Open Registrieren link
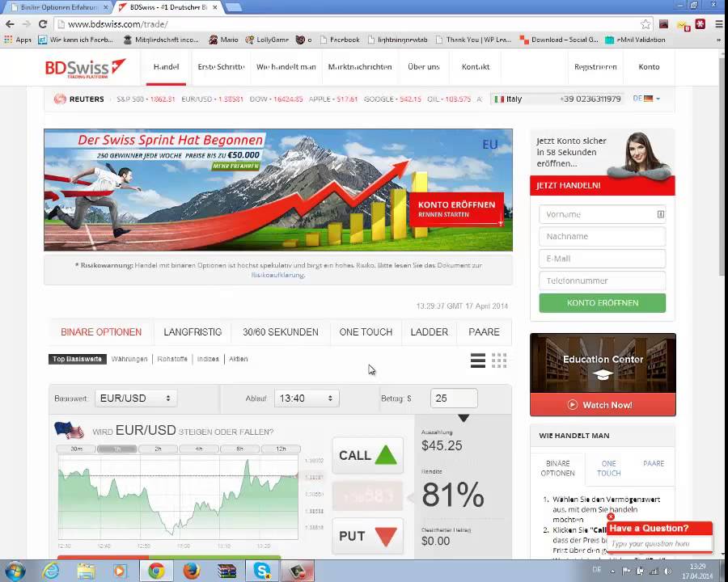Screen dimensions: 728x582 coord(595,67)
